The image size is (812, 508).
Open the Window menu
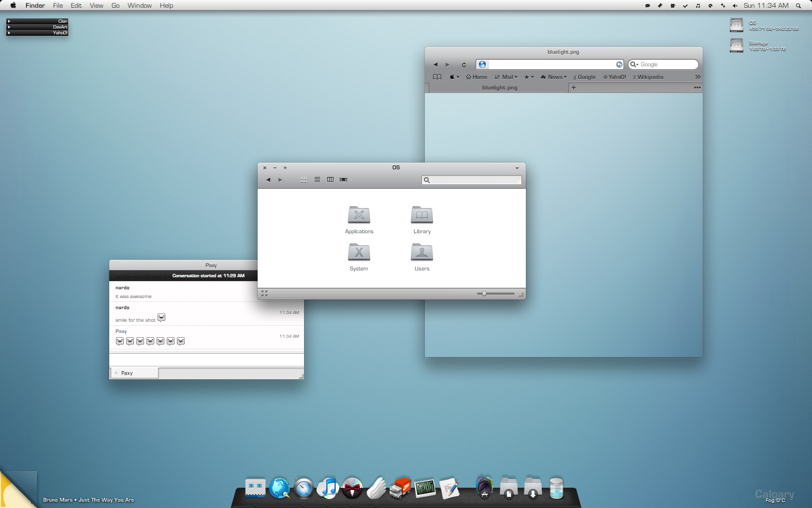(x=140, y=6)
